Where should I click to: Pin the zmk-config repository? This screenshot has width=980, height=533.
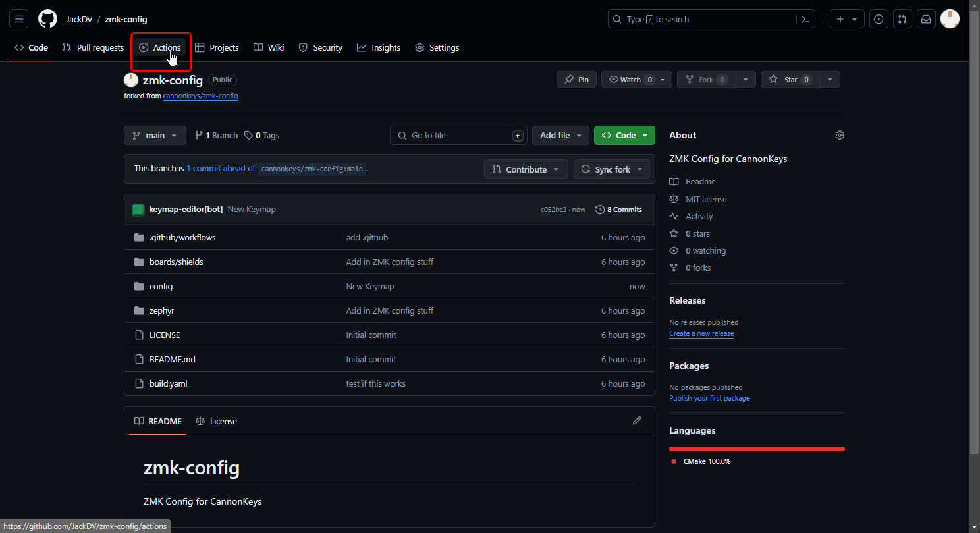[x=576, y=80]
